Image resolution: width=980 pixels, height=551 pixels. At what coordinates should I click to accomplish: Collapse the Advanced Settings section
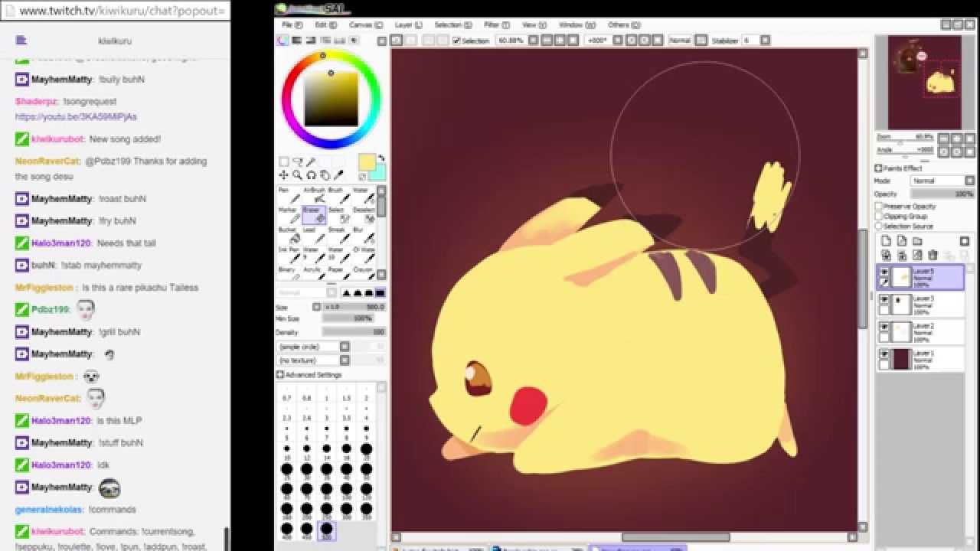(x=280, y=375)
